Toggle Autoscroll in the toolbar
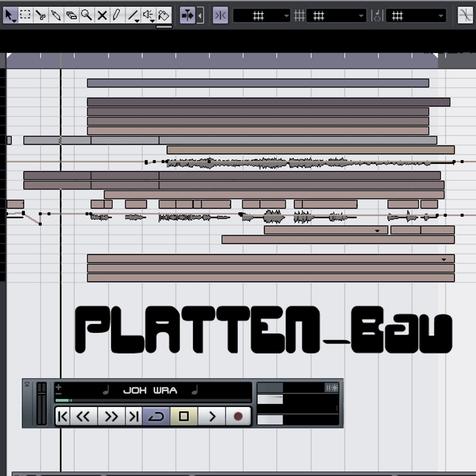The height and width of the screenshot is (476, 476). pos(187,16)
